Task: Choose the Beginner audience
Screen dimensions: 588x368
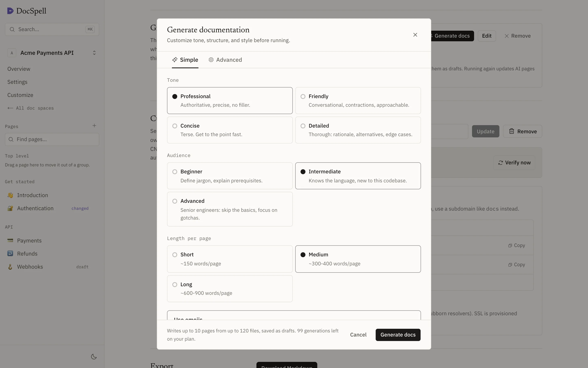Action: (230, 176)
